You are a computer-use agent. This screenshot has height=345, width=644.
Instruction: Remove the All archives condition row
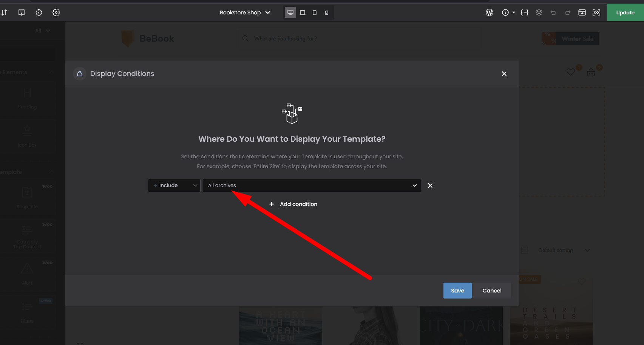430,186
